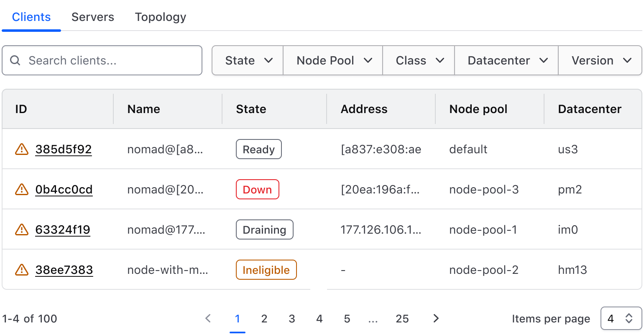644x335 pixels.
Task: Switch to the Servers tab
Action: pyautogui.click(x=93, y=17)
